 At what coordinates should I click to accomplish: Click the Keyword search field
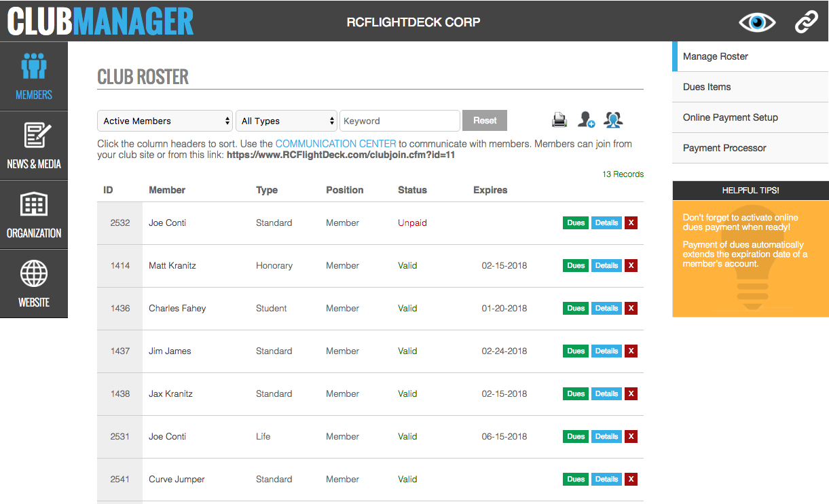click(x=400, y=121)
